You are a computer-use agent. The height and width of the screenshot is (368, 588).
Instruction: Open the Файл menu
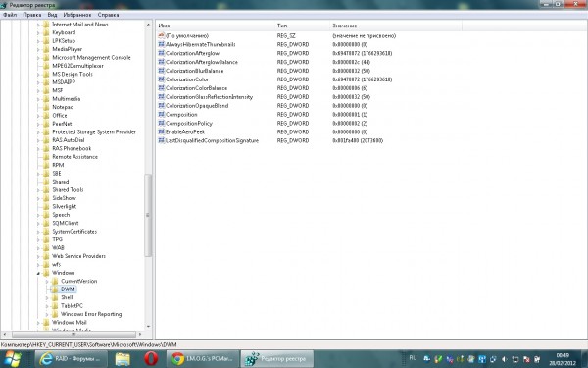10,15
